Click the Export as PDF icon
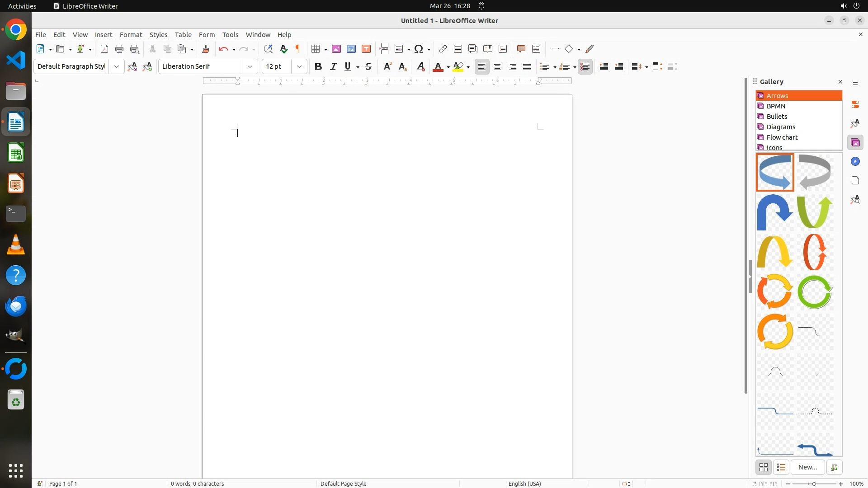 tap(104, 49)
